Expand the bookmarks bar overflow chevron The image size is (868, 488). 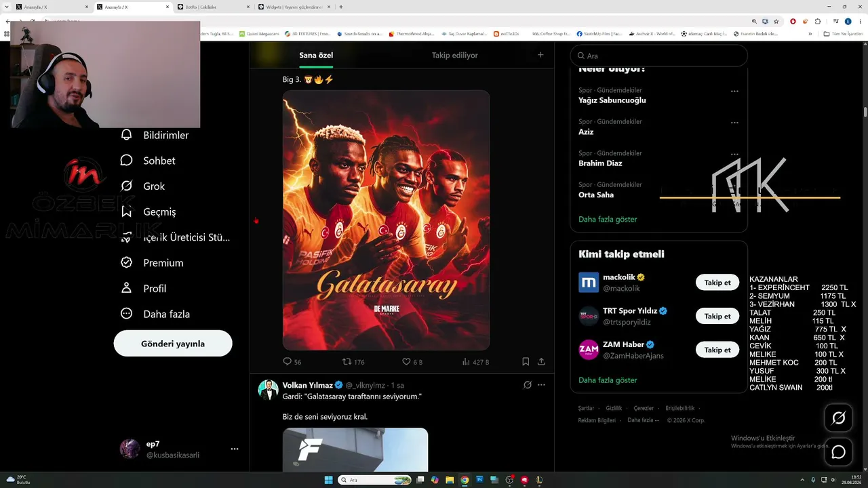tap(810, 33)
